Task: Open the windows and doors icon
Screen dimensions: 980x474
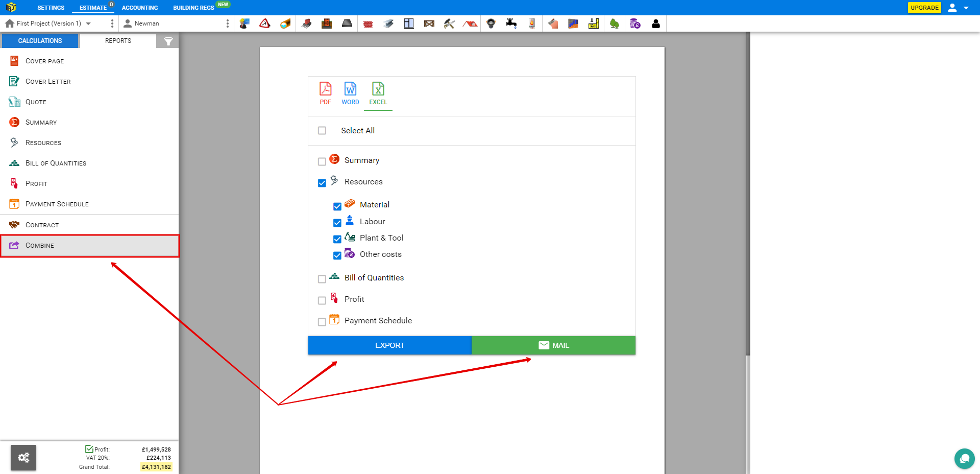Action: click(409, 23)
